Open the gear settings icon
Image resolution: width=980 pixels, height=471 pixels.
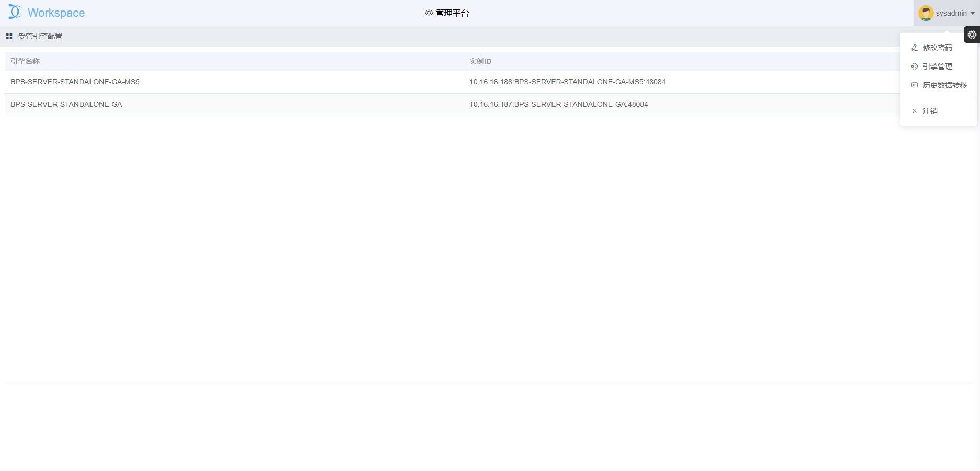coord(972,35)
